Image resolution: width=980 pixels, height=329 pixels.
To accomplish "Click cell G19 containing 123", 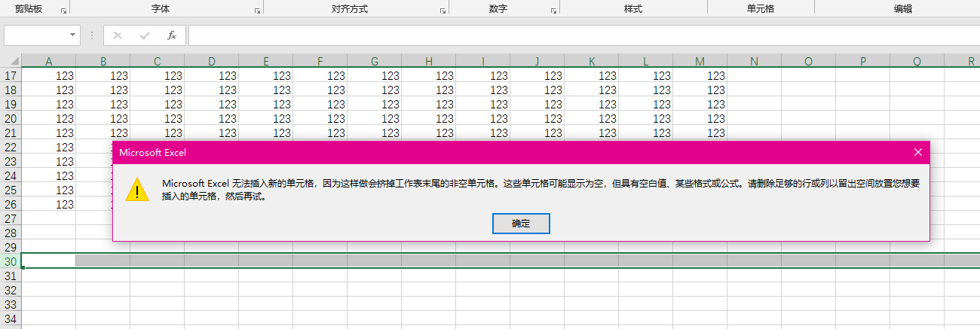I will coord(374,104).
